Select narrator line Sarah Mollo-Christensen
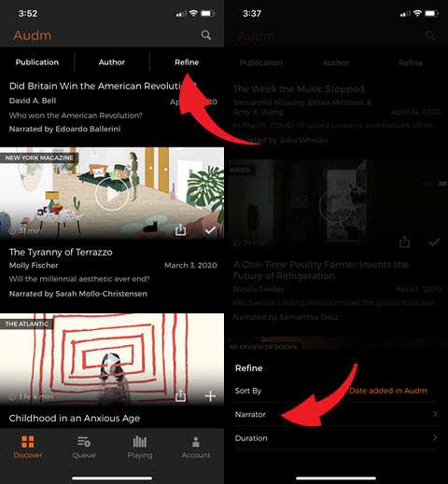This screenshot has width=448, height=484. [x=78, y=294]
